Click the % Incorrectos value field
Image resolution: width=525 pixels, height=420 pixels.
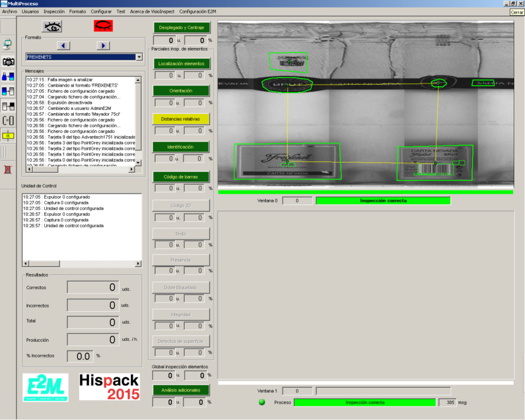80,356
